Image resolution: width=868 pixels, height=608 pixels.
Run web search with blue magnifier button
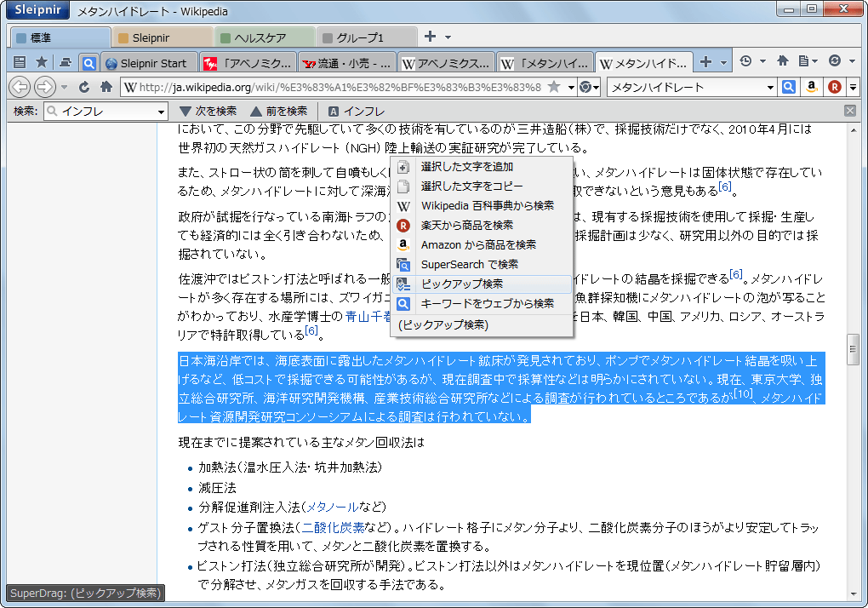tap(789, 87)
